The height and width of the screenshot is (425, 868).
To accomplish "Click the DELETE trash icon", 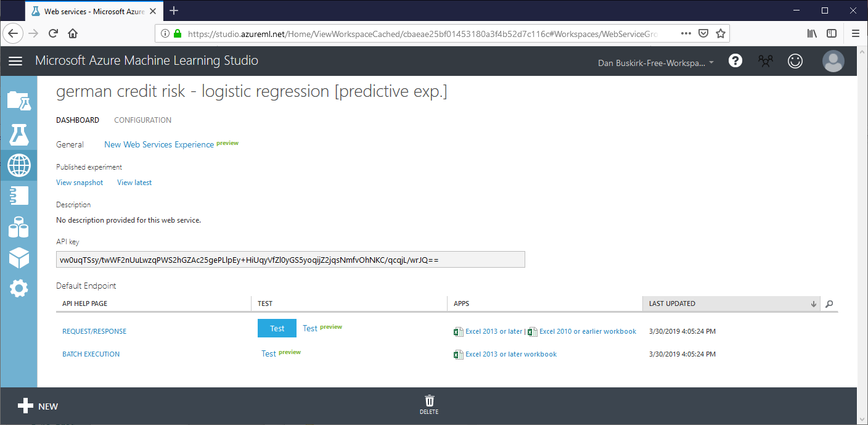I will tap(429, 405).
